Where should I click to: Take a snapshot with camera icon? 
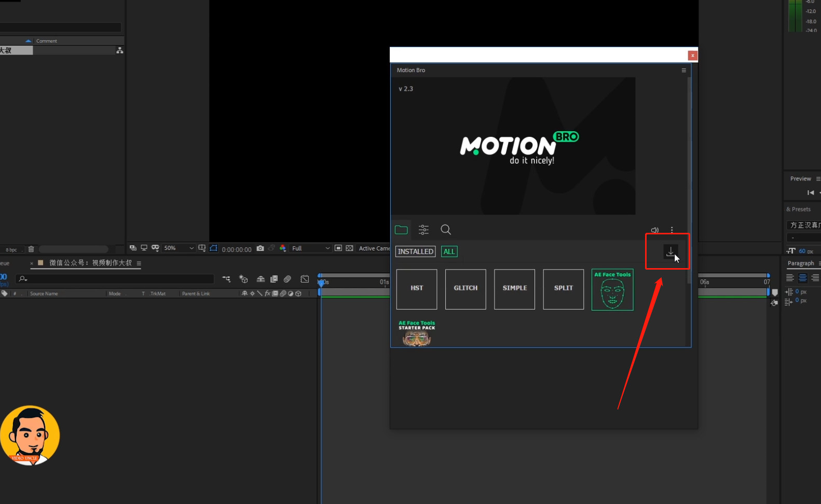(x=260, y=248)
